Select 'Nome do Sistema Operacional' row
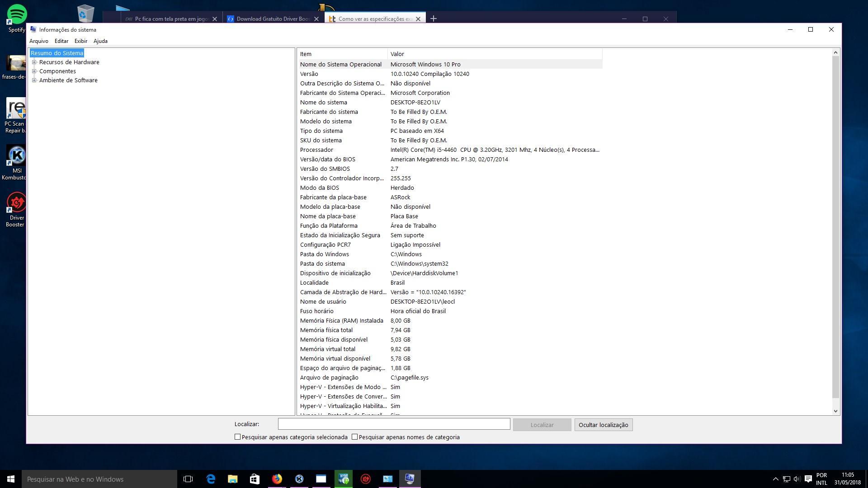The width and height of the screenshot is (868, 488). click(x=450, y=65)
